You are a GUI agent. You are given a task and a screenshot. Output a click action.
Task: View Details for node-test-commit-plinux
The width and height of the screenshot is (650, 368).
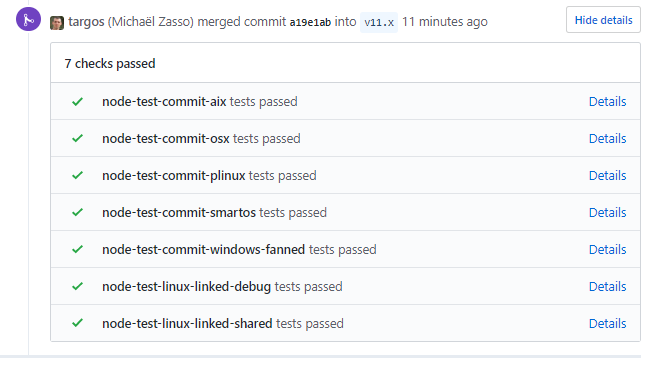(607, 175)
